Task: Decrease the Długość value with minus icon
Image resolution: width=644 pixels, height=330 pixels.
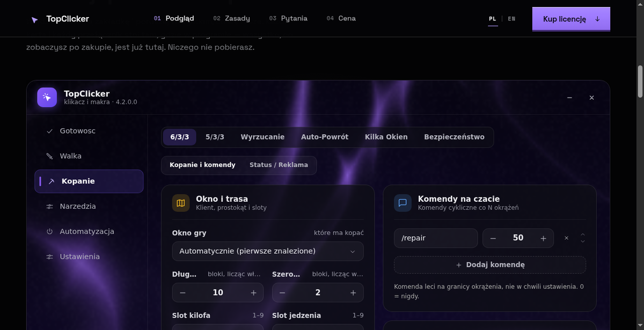Action: point(182,292)
